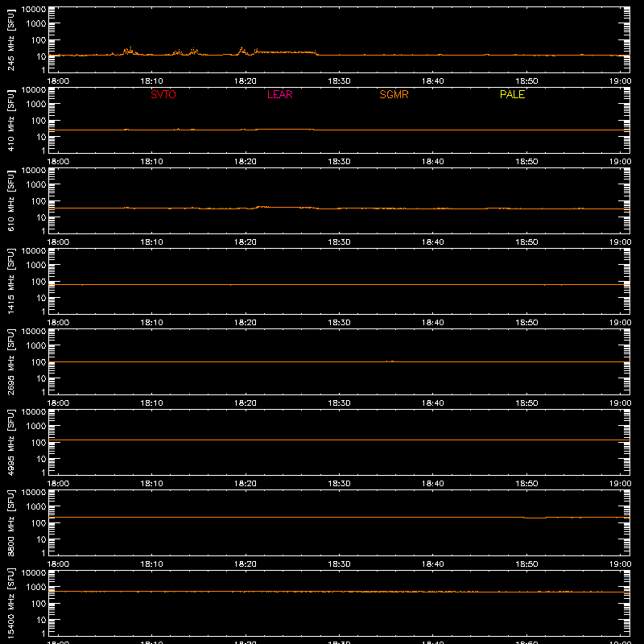644x644 pixels.
Task: Click the 2695 MHz [SFU] axis title
Action: pos(10,361)
